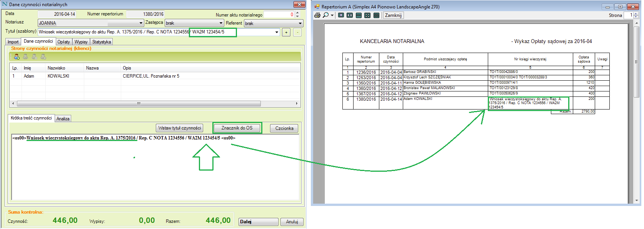Click the Opis column header
This screenshot has height=229, width=644.
click(x=210, y=68)
